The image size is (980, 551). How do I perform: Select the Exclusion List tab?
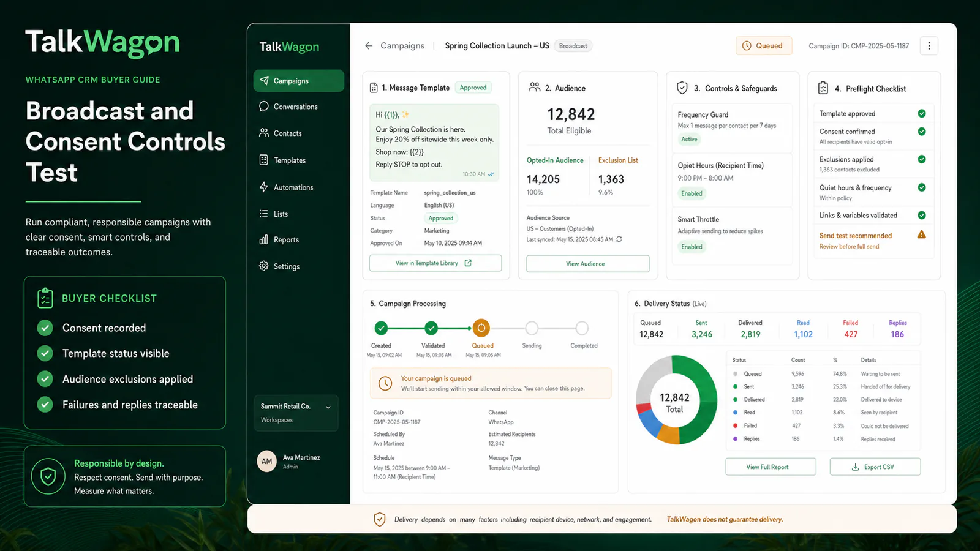tap(618, 160)
